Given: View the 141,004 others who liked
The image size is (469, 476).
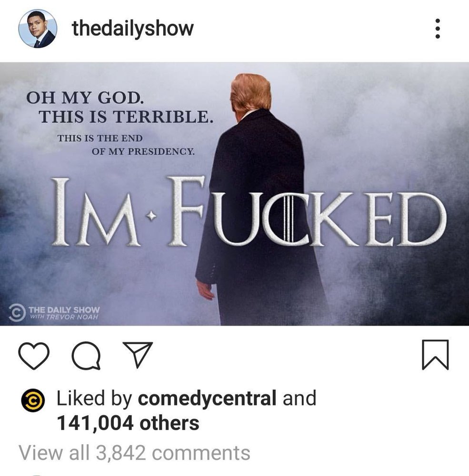Looking at the screenshot, I should pos(128,423).
